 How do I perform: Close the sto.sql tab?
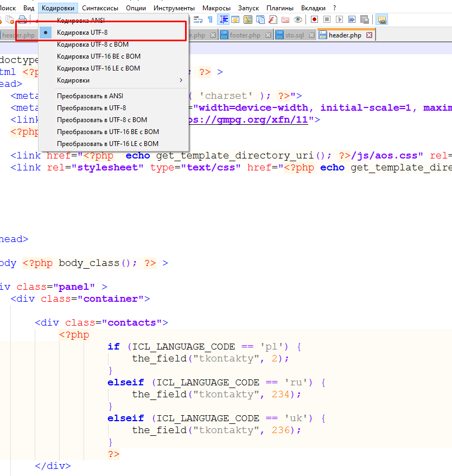[x=311, y=35]
